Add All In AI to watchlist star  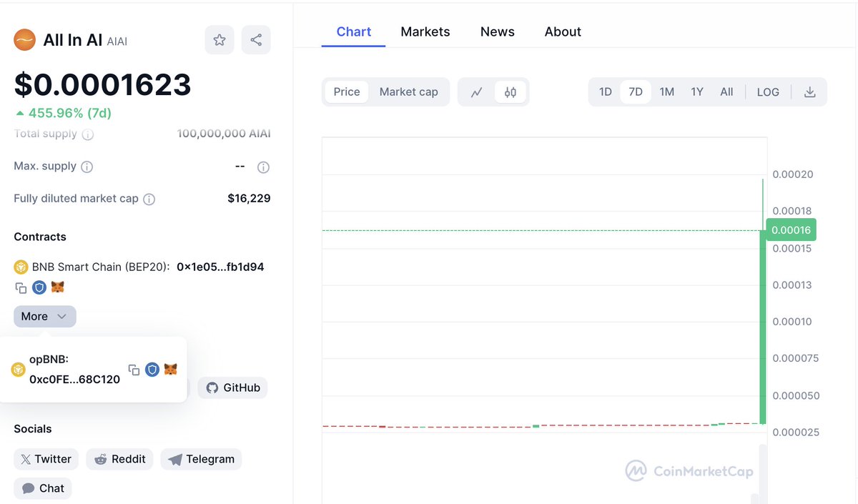point(220,40)
